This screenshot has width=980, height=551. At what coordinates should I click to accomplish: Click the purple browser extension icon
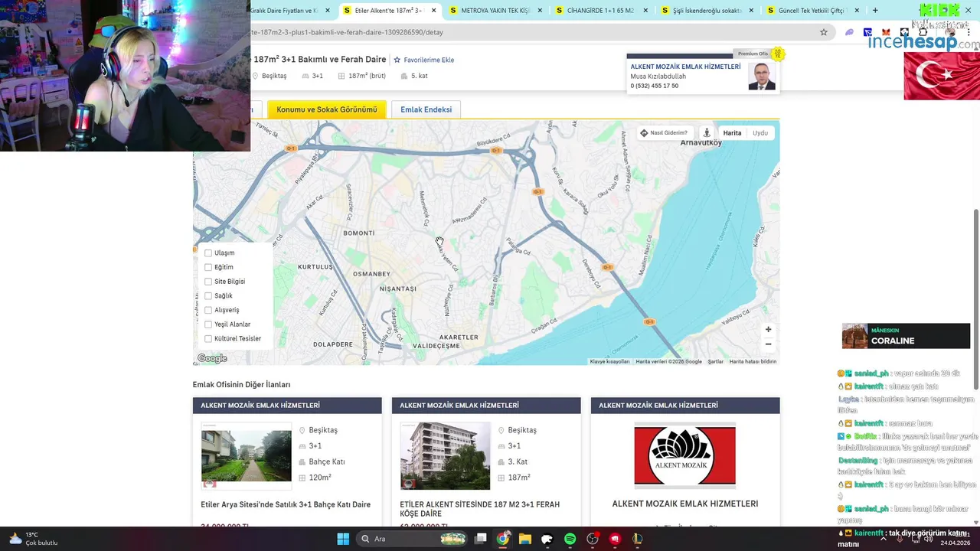point(849,32)
